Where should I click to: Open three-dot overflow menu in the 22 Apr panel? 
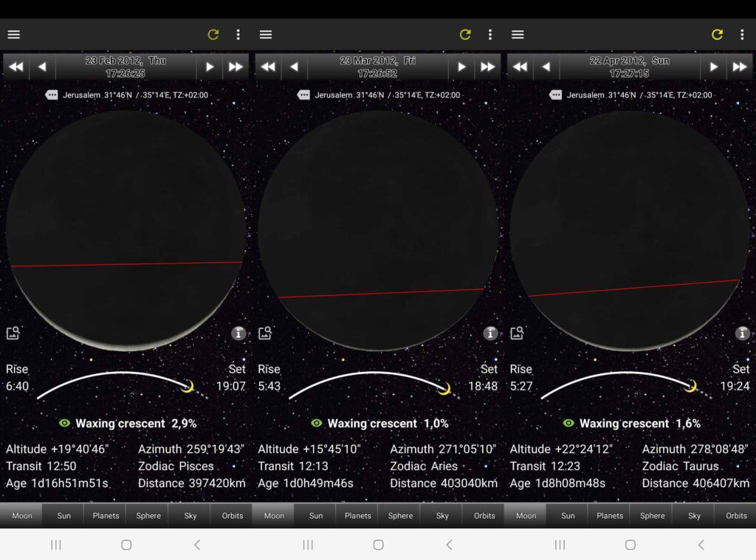point(742,35)
